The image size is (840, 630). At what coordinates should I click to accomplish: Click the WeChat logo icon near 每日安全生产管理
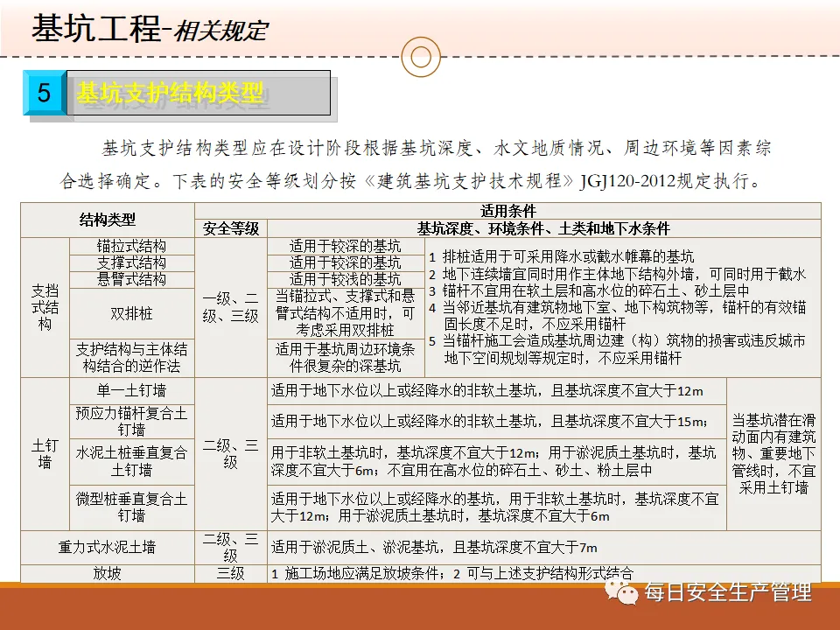[x=621, y=592]
